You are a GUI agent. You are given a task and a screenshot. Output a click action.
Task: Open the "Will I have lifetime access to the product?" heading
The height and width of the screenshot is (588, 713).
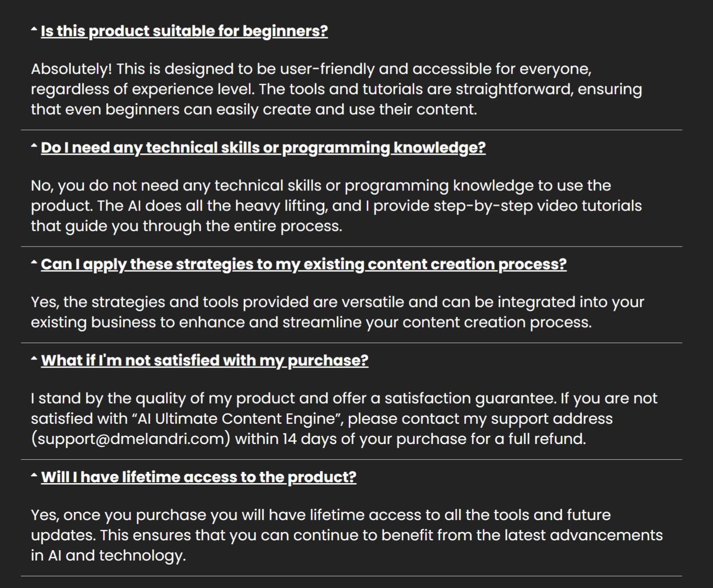tap(198, 477)
